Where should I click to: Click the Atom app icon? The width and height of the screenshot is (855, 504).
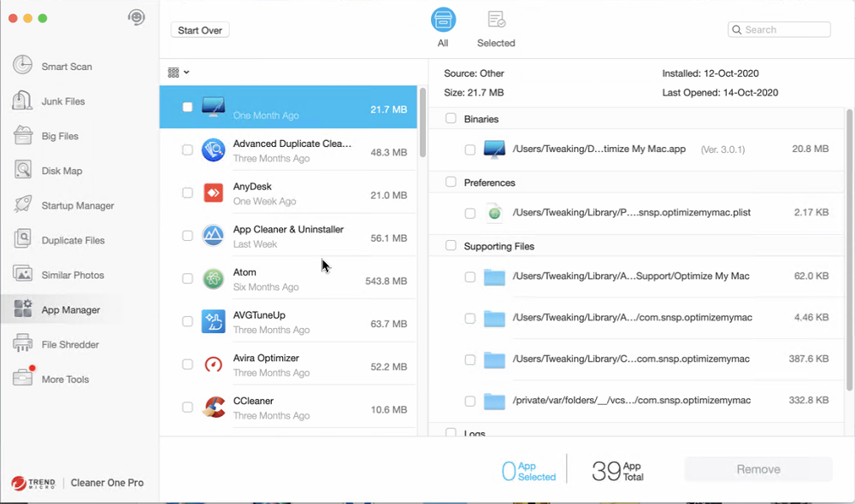[213, 278]
